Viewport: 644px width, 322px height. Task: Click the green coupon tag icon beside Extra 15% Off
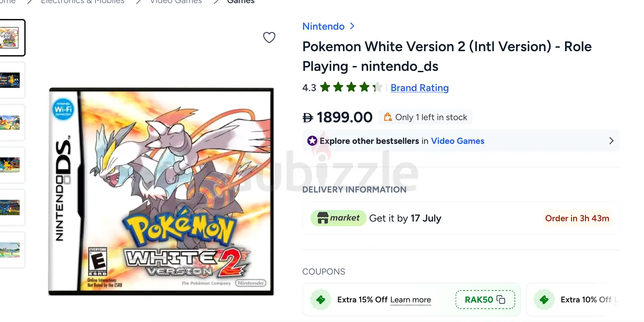(321, 299)
